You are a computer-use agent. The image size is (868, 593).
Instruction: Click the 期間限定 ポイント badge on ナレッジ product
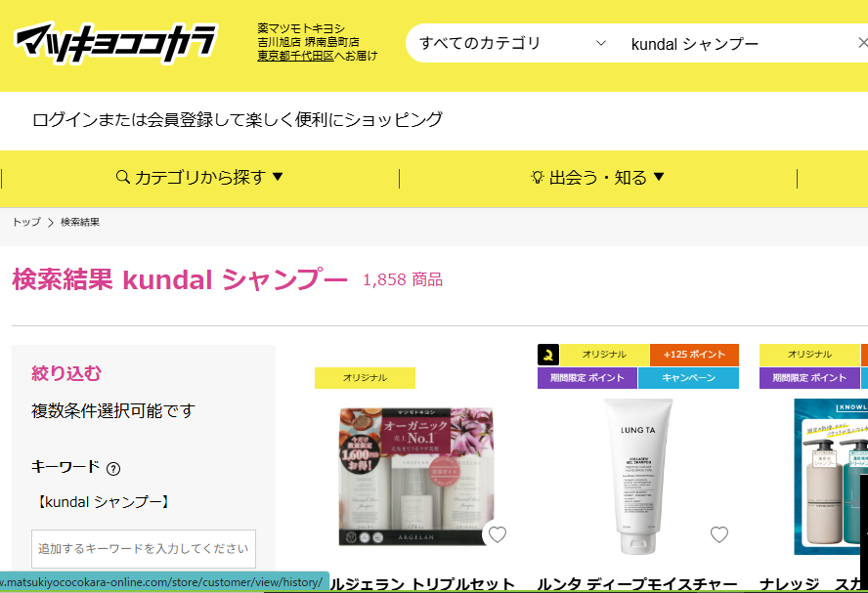(810, 378)
